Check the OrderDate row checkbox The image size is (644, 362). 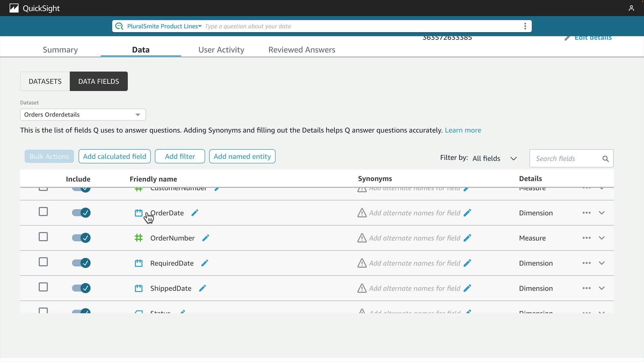click(43, 212)
